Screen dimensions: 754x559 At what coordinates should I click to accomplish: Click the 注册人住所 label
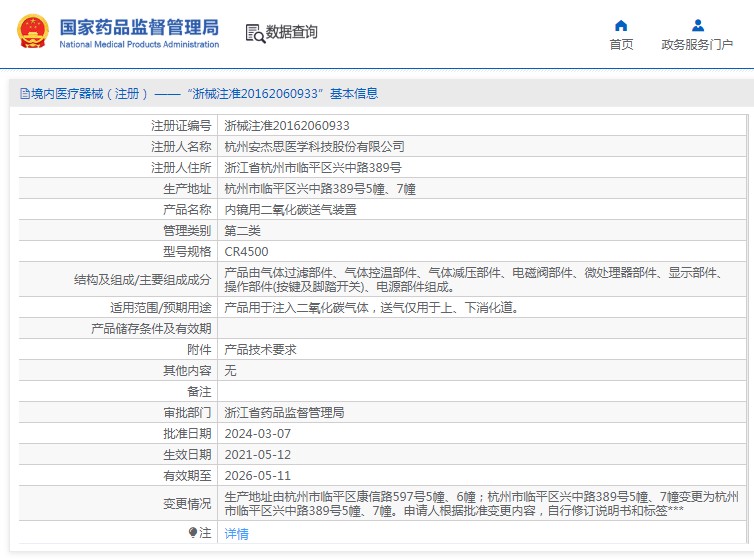coord(181,168)
